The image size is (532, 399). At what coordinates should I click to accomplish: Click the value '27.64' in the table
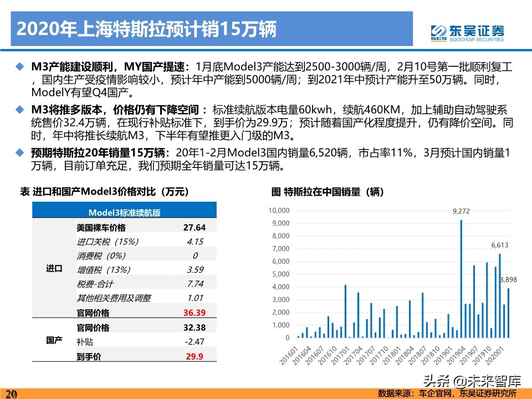(195, 227)
